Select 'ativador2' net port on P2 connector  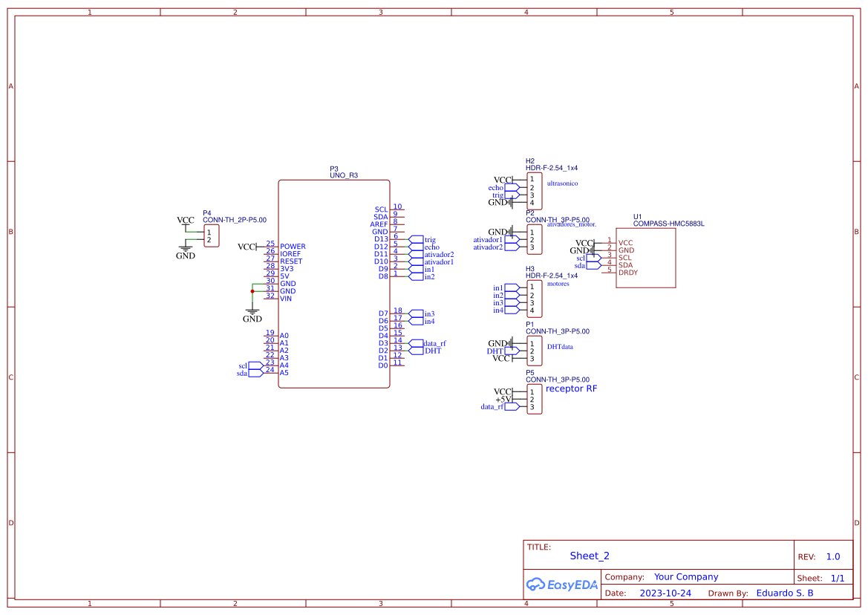coord(497,247)
